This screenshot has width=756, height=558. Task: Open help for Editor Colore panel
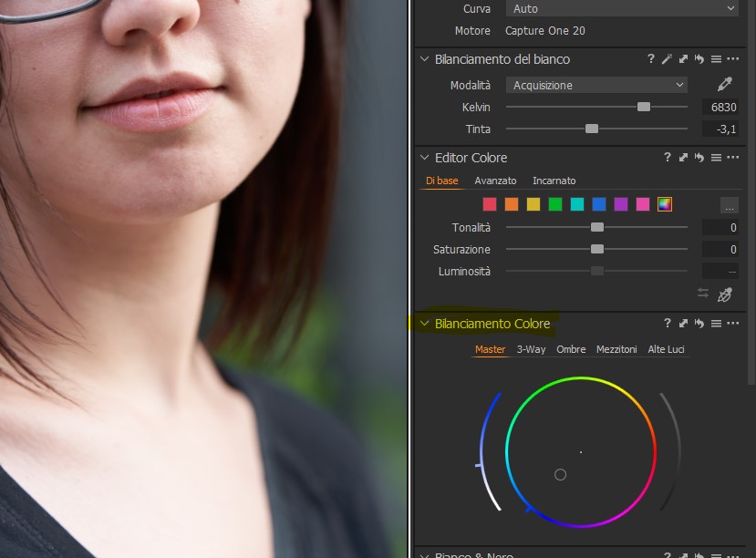(668, 157)
